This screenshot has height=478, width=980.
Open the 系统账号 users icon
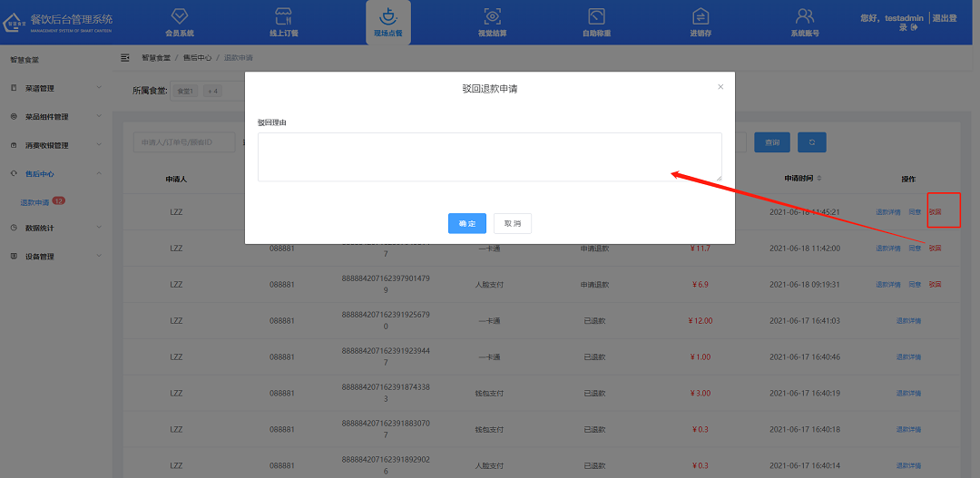point(805,17)
